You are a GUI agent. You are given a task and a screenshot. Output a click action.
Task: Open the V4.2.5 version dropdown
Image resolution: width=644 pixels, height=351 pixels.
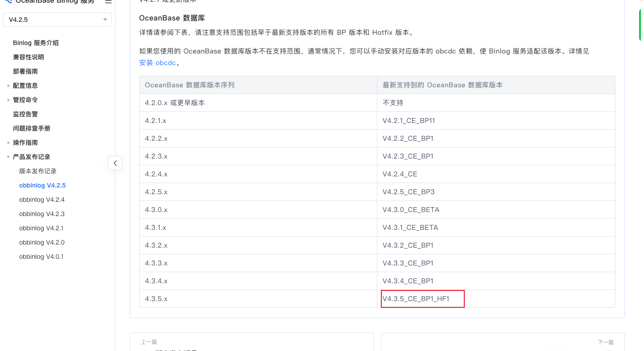(58, 20)
